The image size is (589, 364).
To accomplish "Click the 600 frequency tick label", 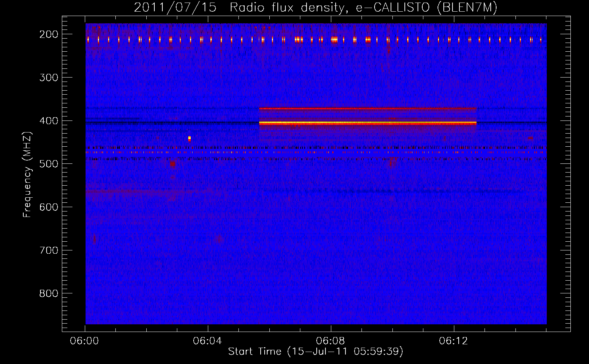I will [x=48, y=207].
